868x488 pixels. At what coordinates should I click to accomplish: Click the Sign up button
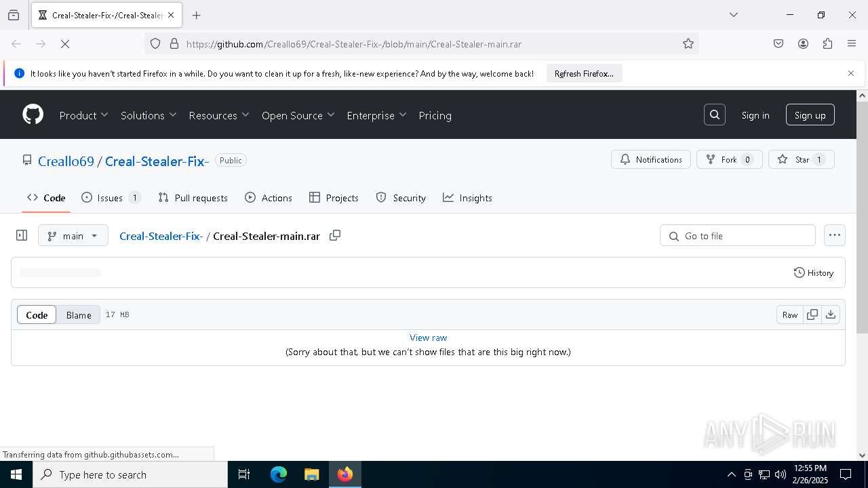pos(810,115)
